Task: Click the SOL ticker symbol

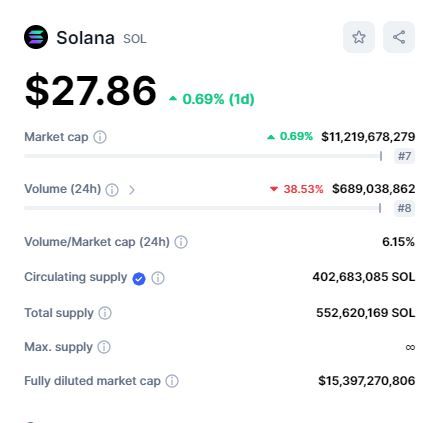Action: tap(135, 39)
